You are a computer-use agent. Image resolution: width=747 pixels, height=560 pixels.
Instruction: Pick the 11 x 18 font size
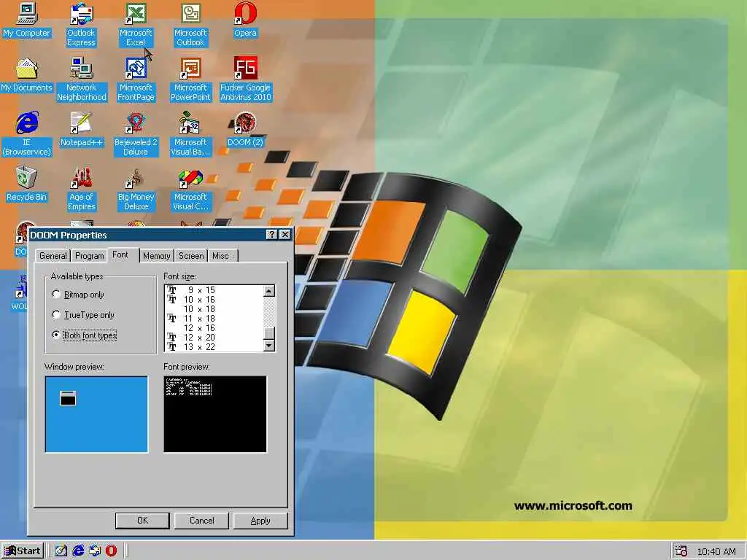pyautogui.click(x=214, y=319)
